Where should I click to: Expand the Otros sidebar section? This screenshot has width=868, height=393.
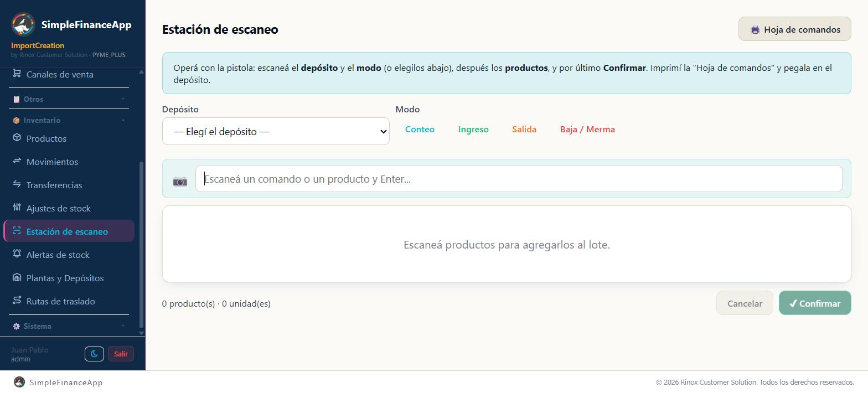coord(69,99)
